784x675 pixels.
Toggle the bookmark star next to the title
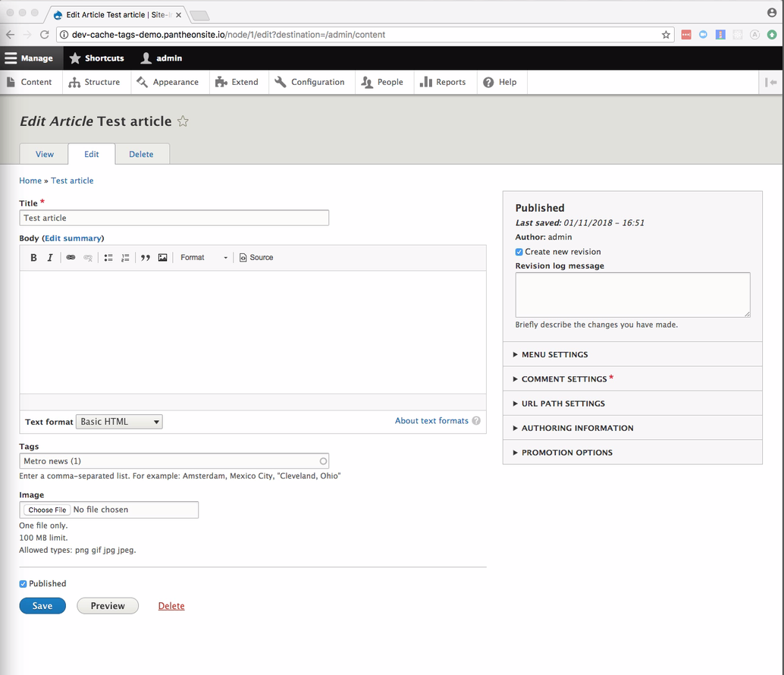point(182,121)
